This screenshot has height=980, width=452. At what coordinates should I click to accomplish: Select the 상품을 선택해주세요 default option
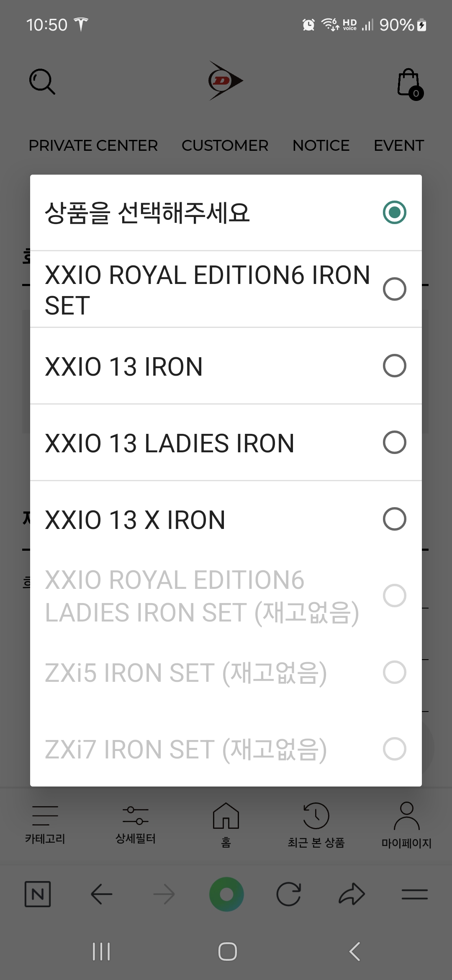(394, 212)
